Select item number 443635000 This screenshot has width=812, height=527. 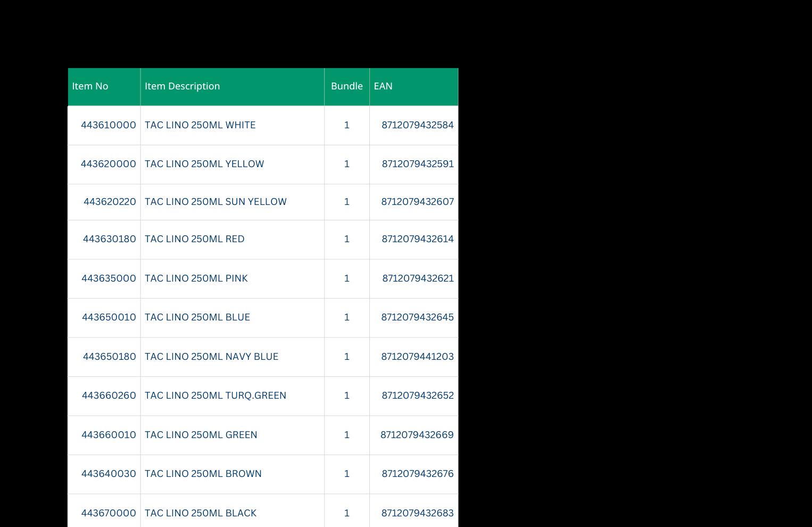[x=109, y=278]
